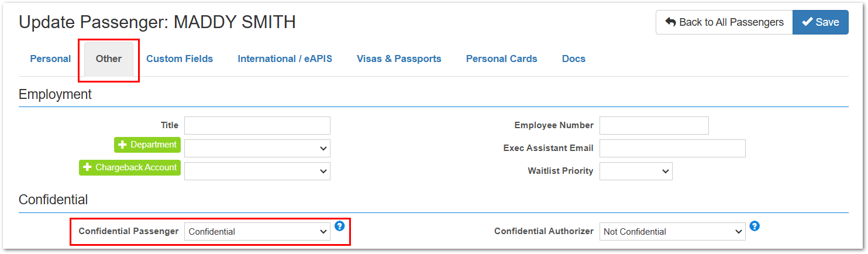Click into the Title input field
Screen dimensions: 868x254
coord(257,125)
